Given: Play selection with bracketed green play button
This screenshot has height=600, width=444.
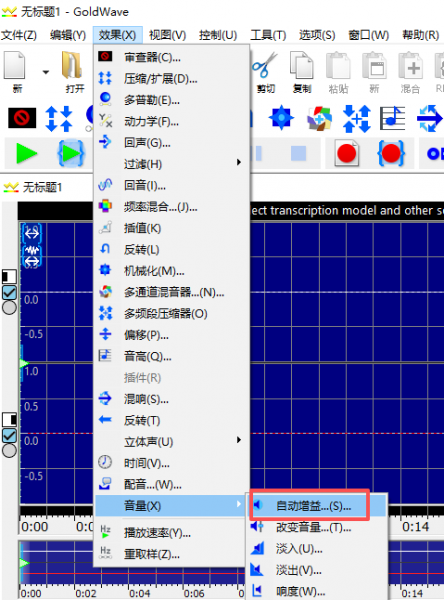Looking at the screenshot, I should coord(71,153).
